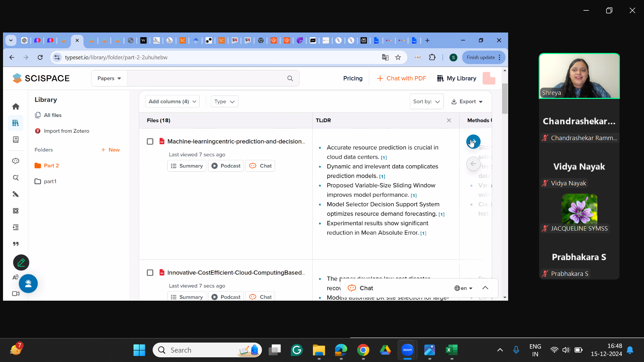644x362 pixels.
Task: Open the Part 2 folder
Action: (47, 166)
